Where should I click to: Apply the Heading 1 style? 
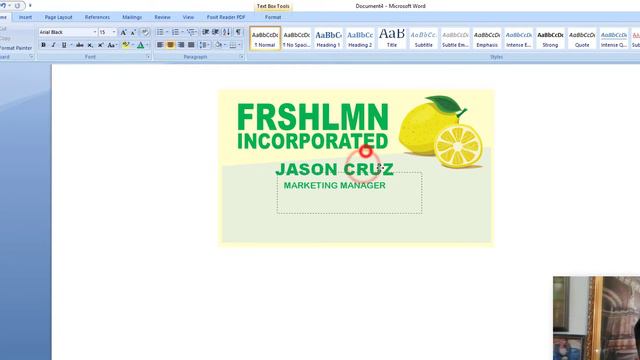coord(328,39)
